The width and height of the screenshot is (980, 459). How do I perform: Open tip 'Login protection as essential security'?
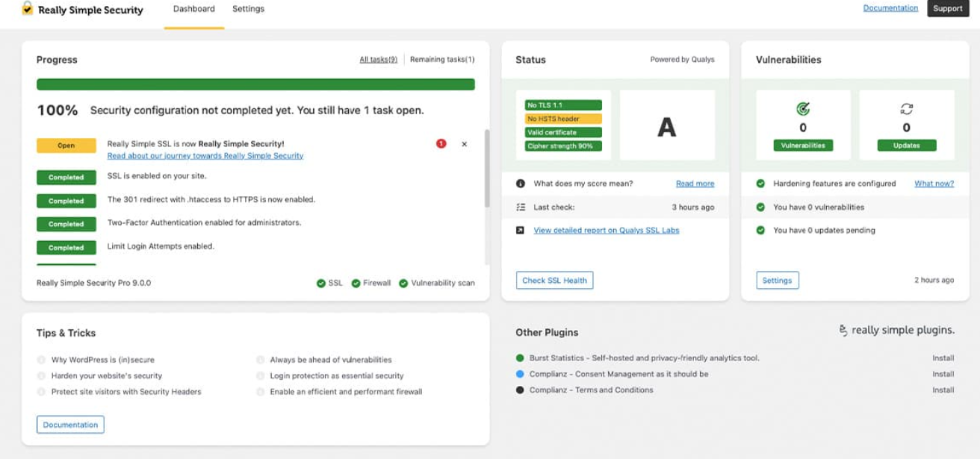[x=337, y=375]
